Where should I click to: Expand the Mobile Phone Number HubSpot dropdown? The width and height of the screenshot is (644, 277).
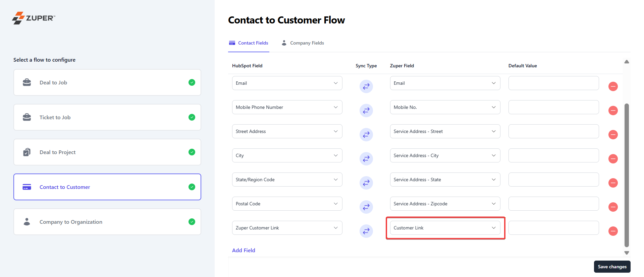287,107
